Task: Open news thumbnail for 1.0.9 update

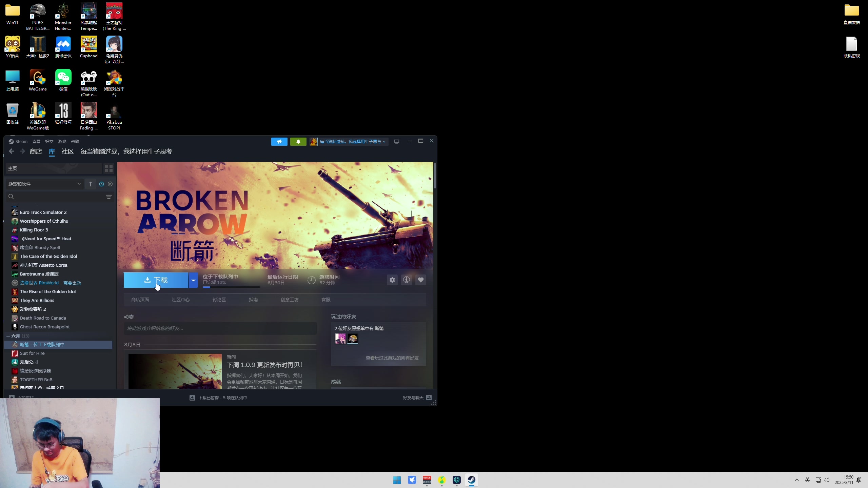Action: [175, 371]
